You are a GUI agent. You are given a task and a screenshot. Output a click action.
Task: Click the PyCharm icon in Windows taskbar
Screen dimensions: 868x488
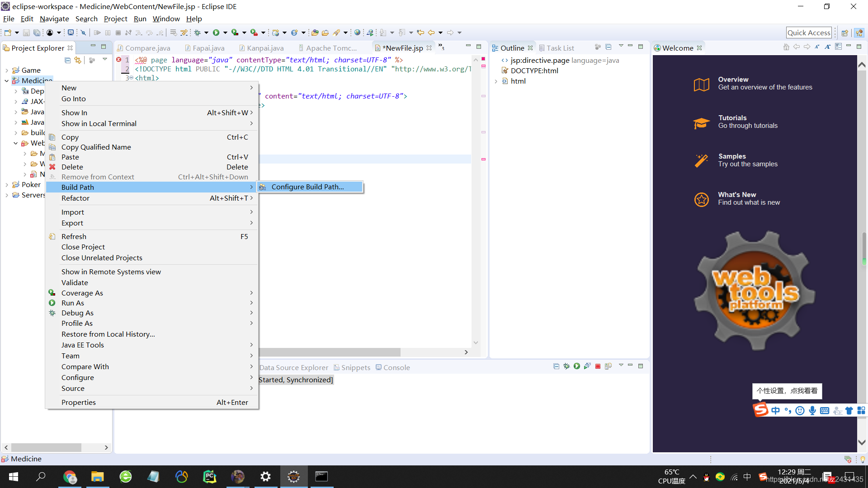pyautogui.click(x=210, y=477)
